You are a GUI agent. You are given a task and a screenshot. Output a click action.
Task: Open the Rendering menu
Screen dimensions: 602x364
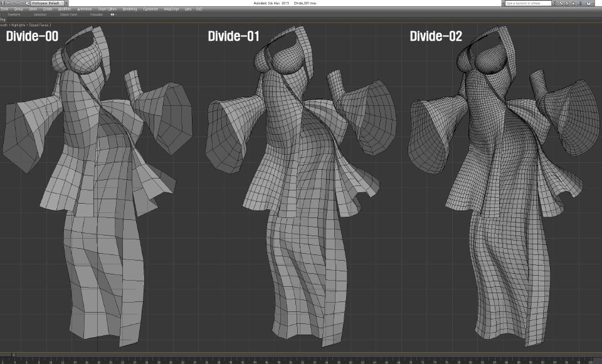tap(130, 9)
